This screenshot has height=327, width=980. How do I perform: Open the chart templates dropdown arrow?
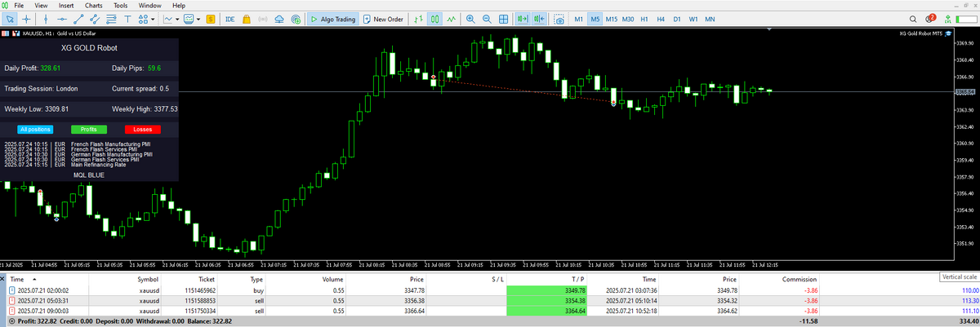(198, 19)
